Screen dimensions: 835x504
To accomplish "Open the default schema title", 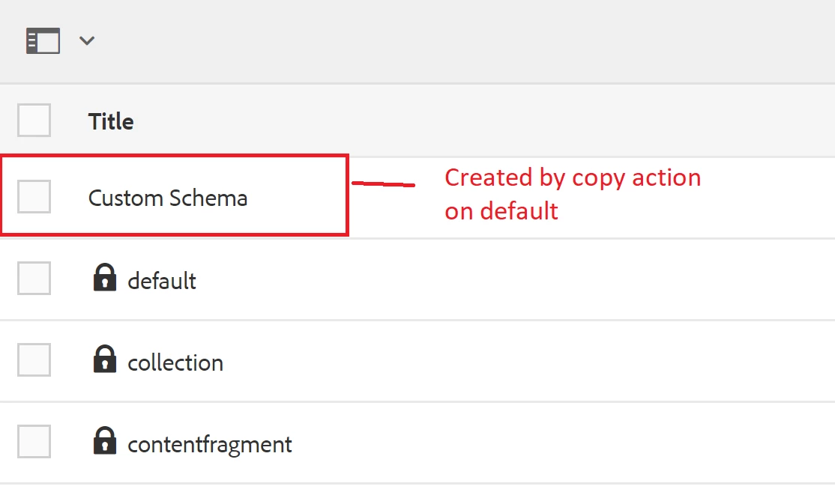I will click(162, 281).
